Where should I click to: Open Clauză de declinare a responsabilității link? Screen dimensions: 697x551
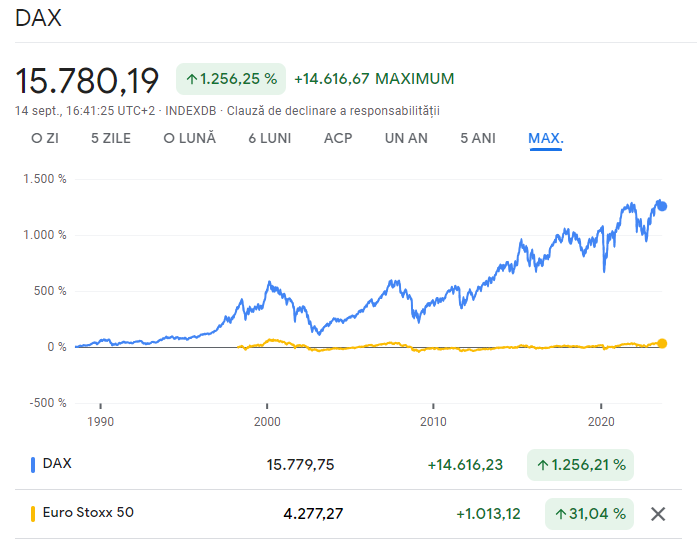pos(333,110)
